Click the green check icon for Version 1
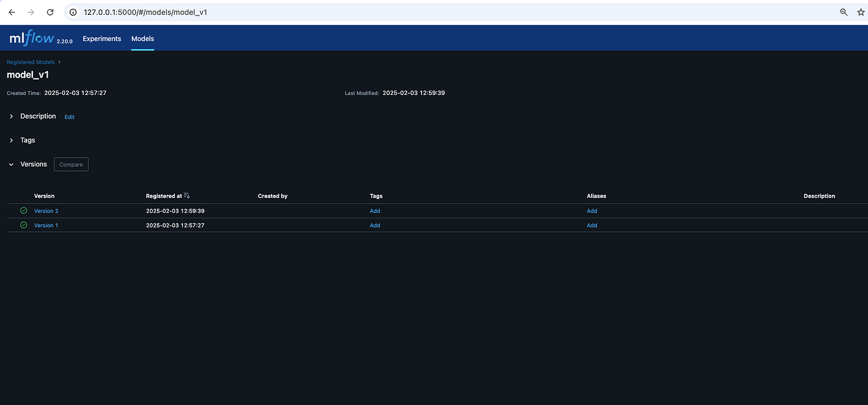This screenshot has height=405, width=868. [24, 225]
